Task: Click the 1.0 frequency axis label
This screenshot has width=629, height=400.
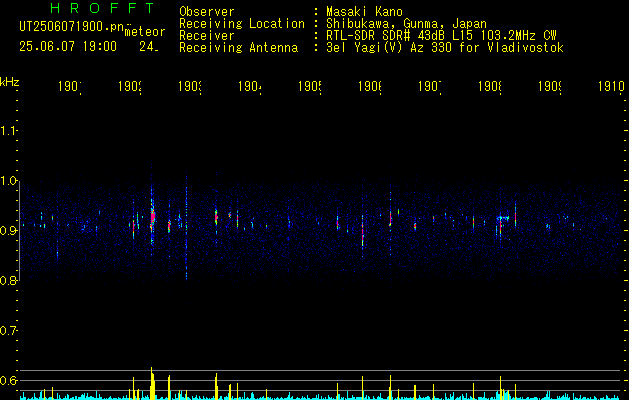Action: pyautogui.click(x=8, y=181)
